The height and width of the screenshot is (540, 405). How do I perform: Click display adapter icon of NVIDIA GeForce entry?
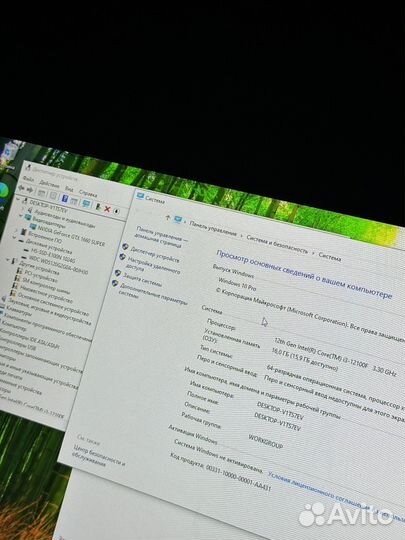pos(33,226)
